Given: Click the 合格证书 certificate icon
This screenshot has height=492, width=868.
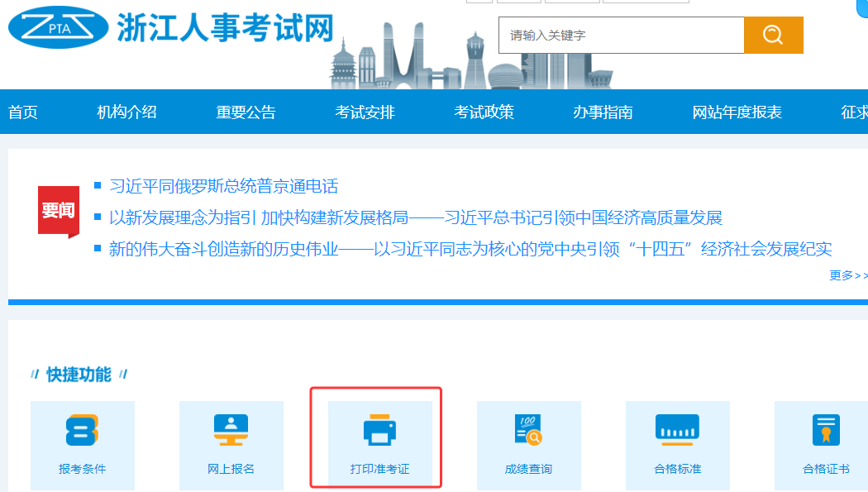Looking at the screenshot, I should pos(824,430).
